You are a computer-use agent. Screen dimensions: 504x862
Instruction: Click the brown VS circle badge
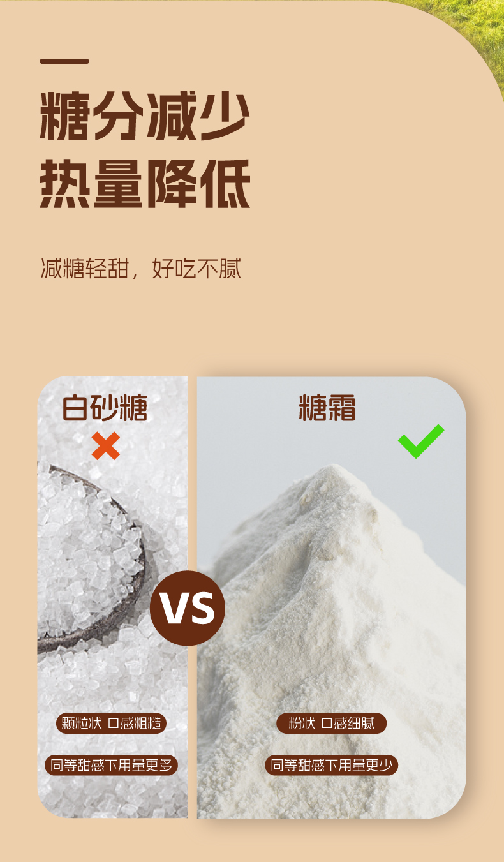(188, 608)
